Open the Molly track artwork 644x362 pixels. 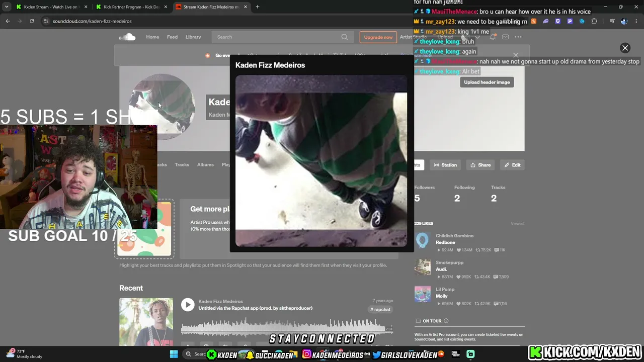point(423,295)
